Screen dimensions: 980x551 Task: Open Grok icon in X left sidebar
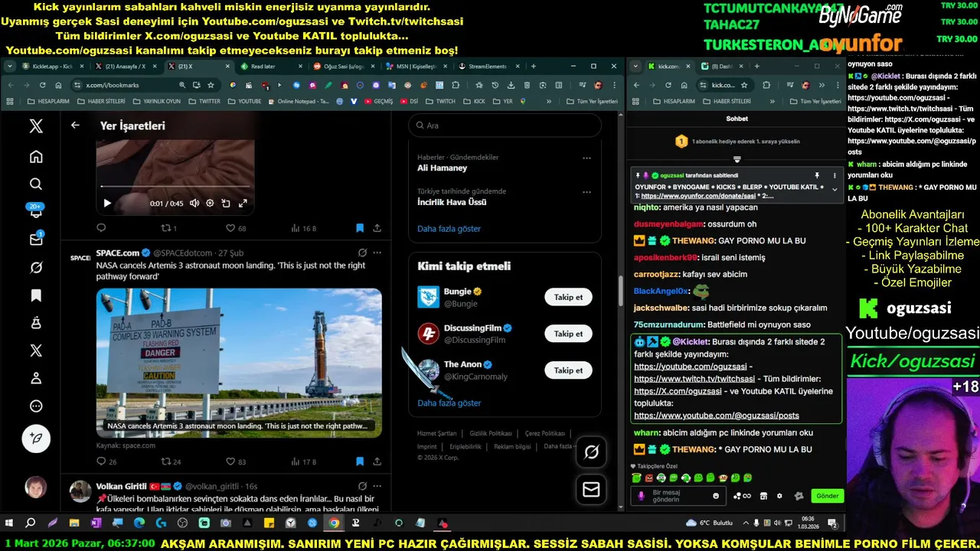coord(36,267)
